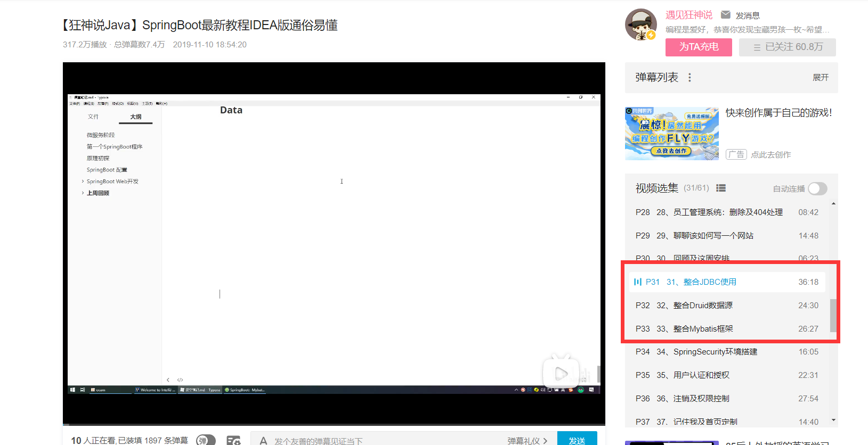Open 文件(F) menu in the Typora window

[75, 103]
